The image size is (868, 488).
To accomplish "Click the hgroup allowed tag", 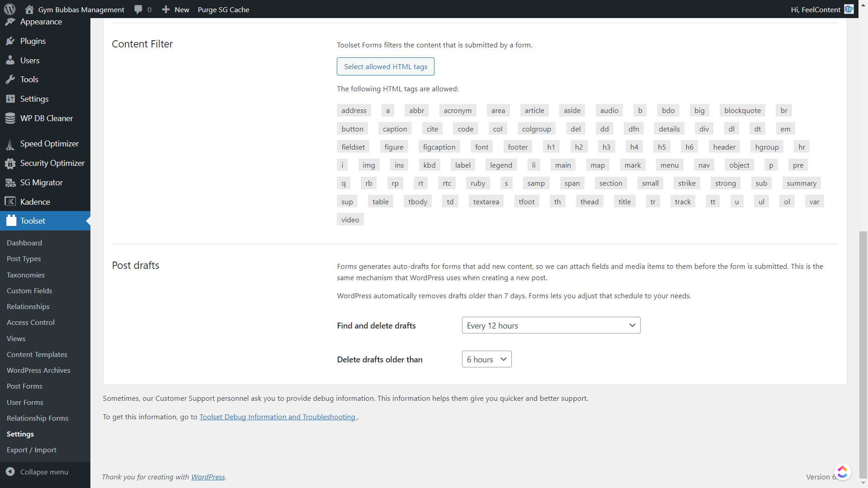I will [x=767, y=147].
